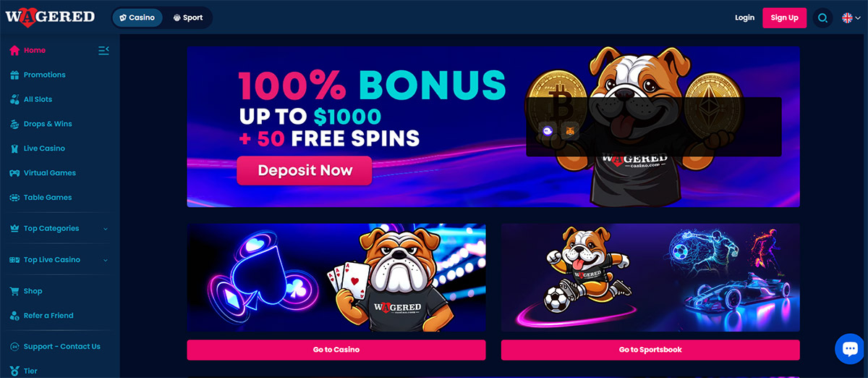Click the Login link
The height and width of the screenshot is (378, 868).
[744, 17]
